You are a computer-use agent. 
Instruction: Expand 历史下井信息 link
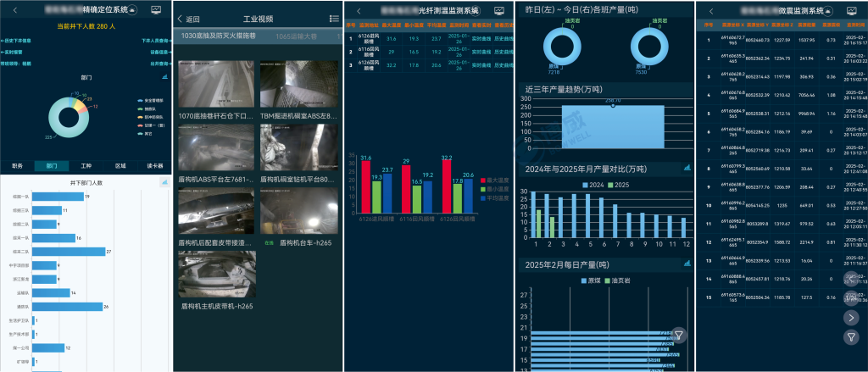tap(17, 40)
